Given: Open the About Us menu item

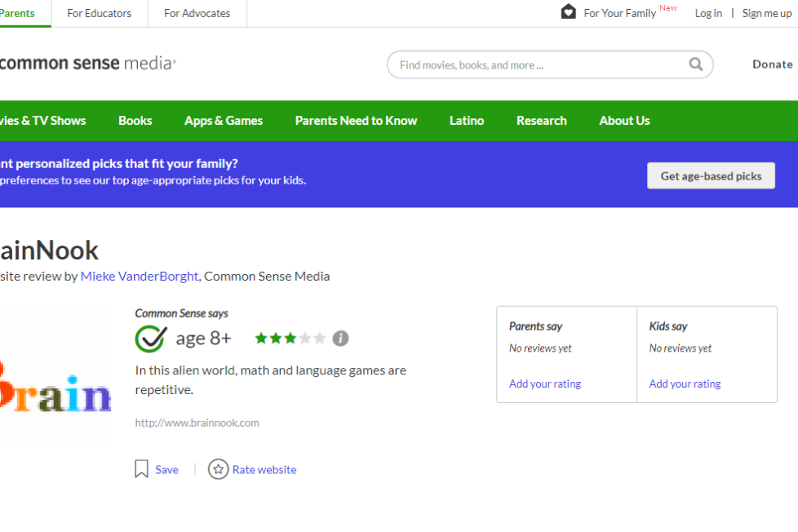Looking at the screenshot, I should coord(624,121).
